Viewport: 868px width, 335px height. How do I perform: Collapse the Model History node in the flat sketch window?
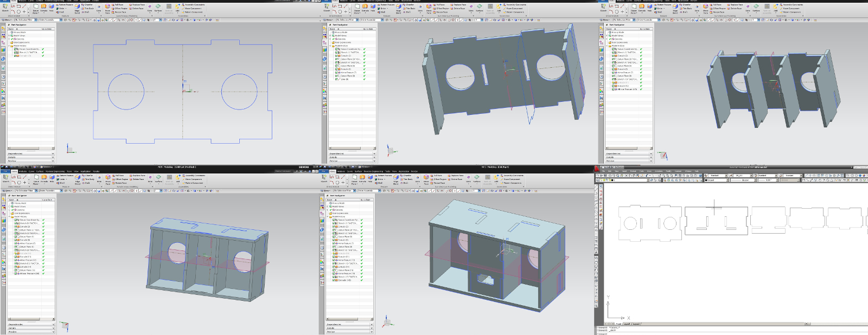[10, 46]
